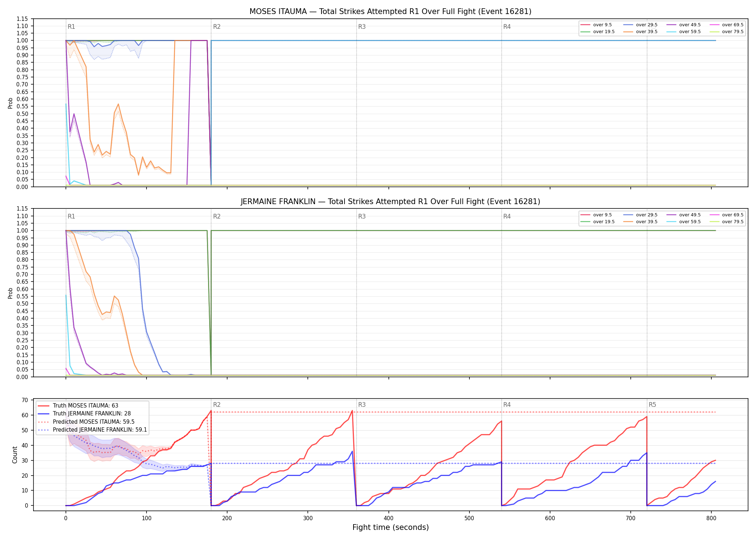
Task: Click the R4 marker in the Count chart
Action: click(507, 405)
